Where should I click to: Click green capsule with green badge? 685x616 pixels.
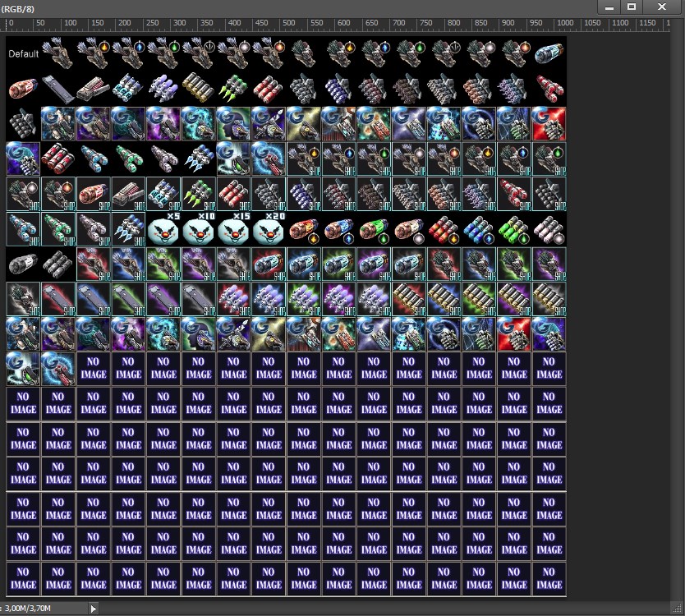point(374,230)
